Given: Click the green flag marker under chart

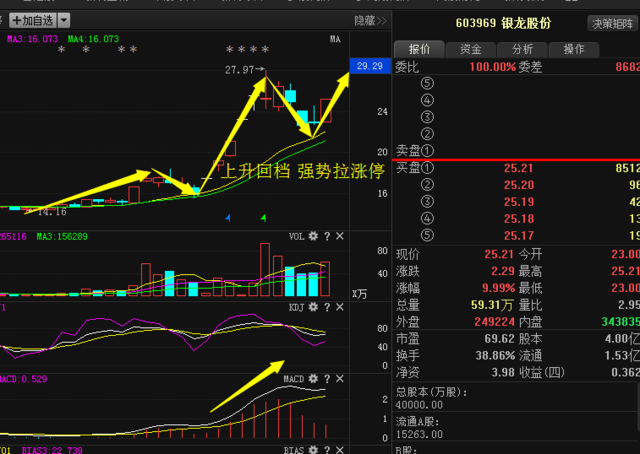Looking at the screenshot, I should (x=264, y=218).
